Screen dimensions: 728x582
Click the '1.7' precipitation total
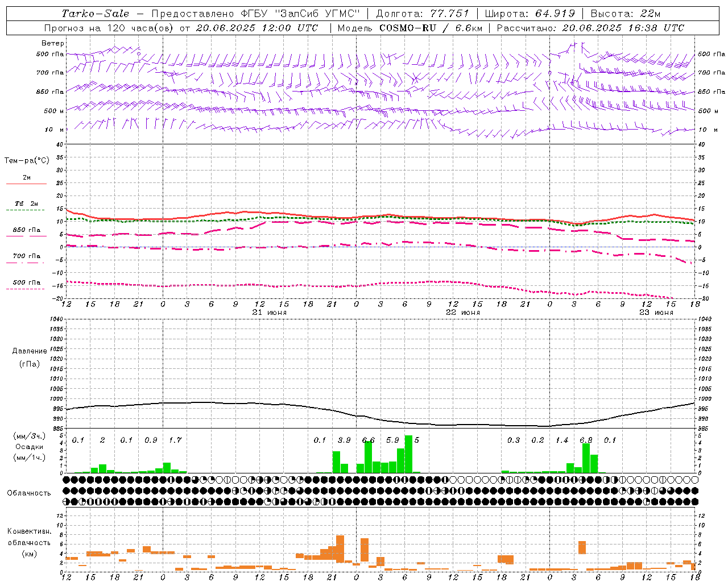coord(175,440)
